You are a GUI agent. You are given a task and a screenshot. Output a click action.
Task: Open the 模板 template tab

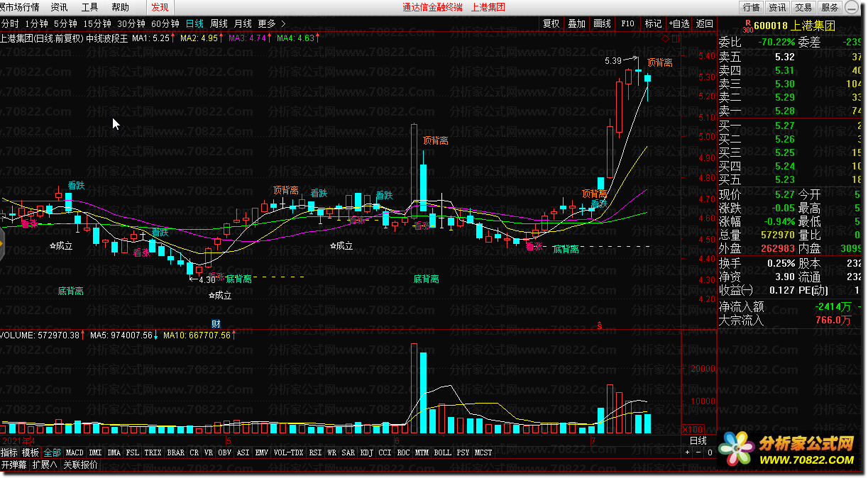click(x=31, y=452)
